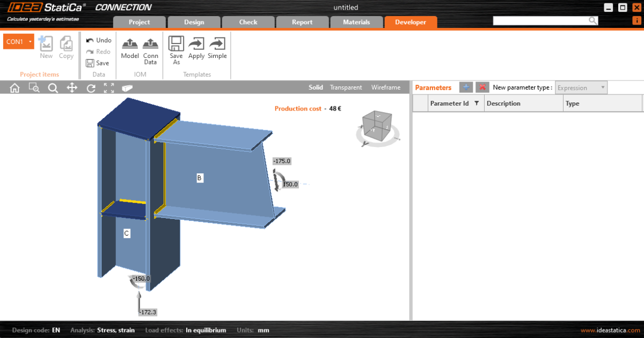Open the Materials tab
Screen dimensions: 644x338
(356, 22)
